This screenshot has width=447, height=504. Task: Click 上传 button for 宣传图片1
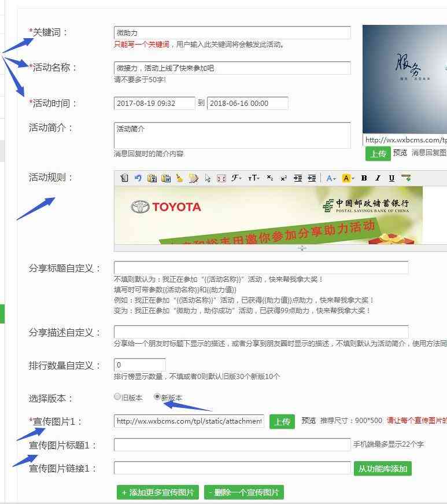(282, 421)
